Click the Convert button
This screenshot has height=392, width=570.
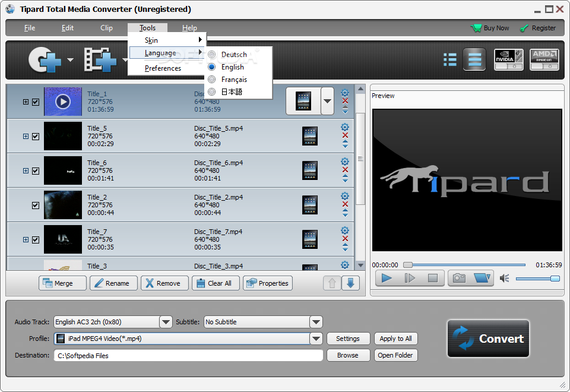(488, 339)
